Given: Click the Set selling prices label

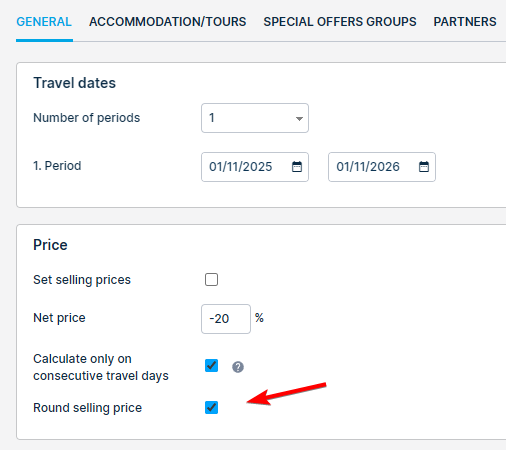Looking at the screenshot, I should coord(82,280).
